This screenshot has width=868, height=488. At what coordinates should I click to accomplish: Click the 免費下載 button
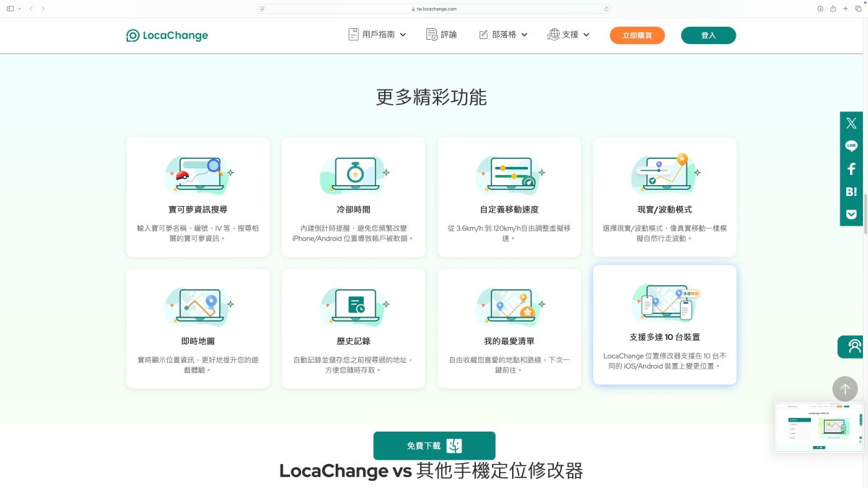pyautogui.click(x=434, y=446)
